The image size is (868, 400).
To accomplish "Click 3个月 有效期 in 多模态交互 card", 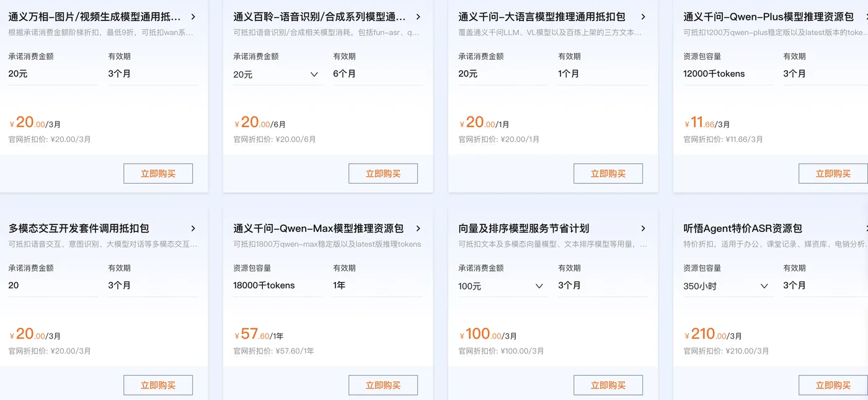I will click(x=153, y=285).
